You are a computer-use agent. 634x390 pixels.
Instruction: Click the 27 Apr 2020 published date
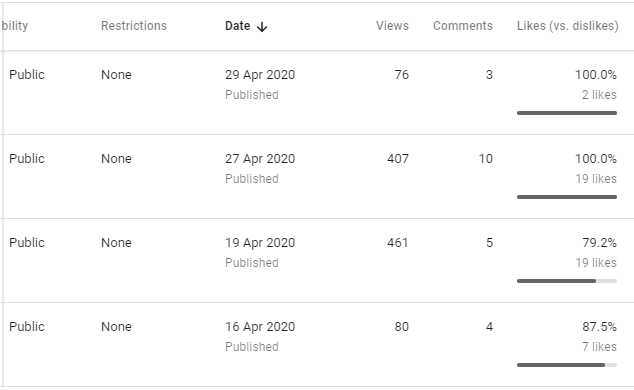(260, 159)
